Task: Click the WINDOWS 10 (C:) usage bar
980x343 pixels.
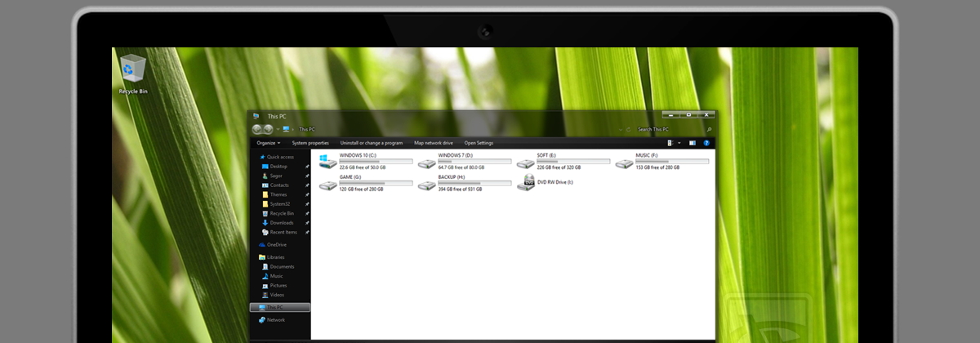Action: [376, 161]
